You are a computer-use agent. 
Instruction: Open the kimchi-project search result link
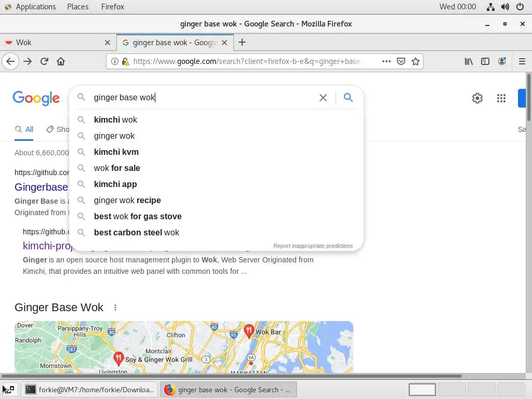click(x=48, y=246)
